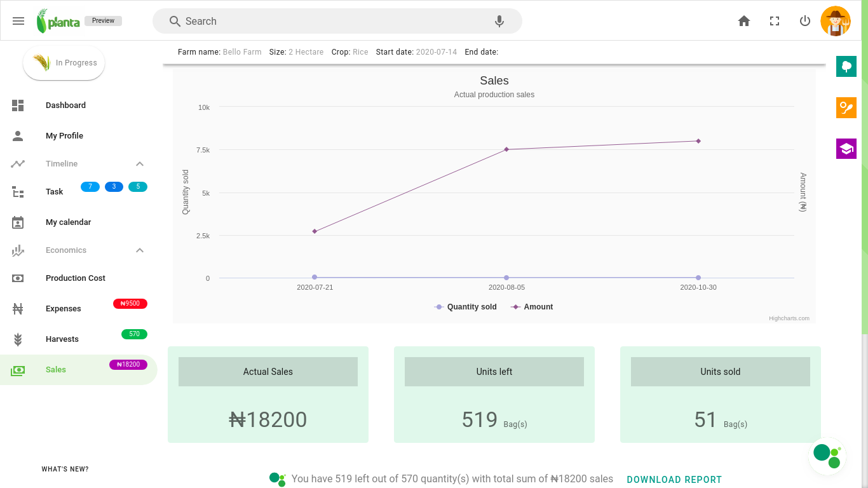
Task: Click Amount point at 2020-08-05
Action: pyautogui.click(x=506, y=149)
